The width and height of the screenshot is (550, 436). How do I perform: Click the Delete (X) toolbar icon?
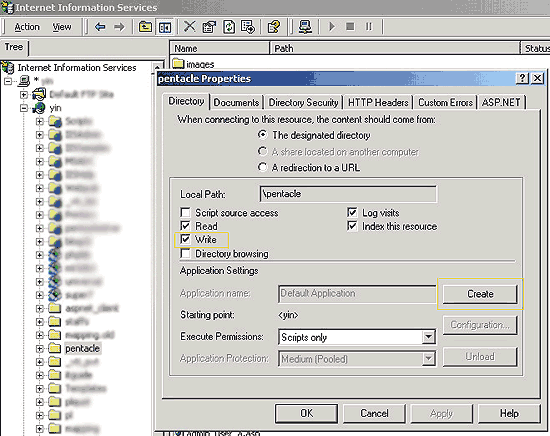[189, 26]
